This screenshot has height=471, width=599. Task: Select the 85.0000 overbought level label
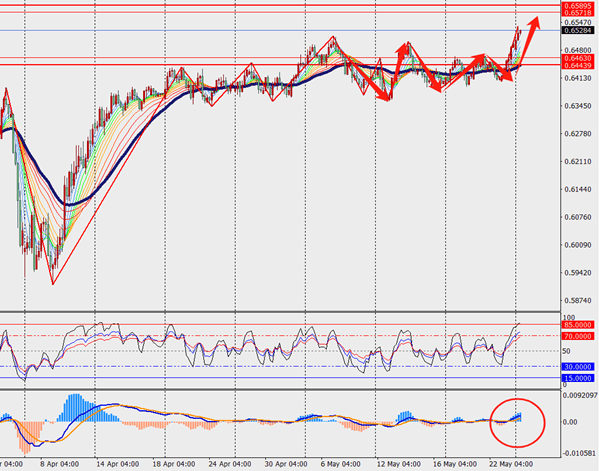click(x=578, y=325)
